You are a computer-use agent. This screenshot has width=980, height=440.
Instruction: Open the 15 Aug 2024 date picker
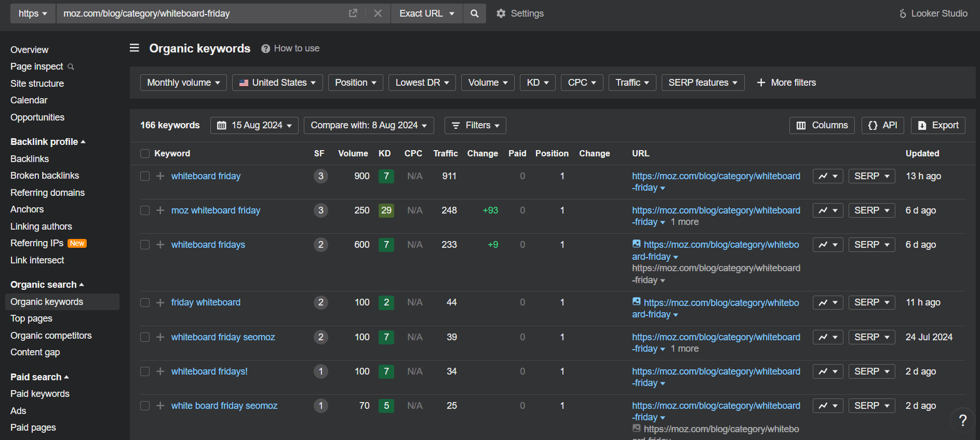(254, 125)
